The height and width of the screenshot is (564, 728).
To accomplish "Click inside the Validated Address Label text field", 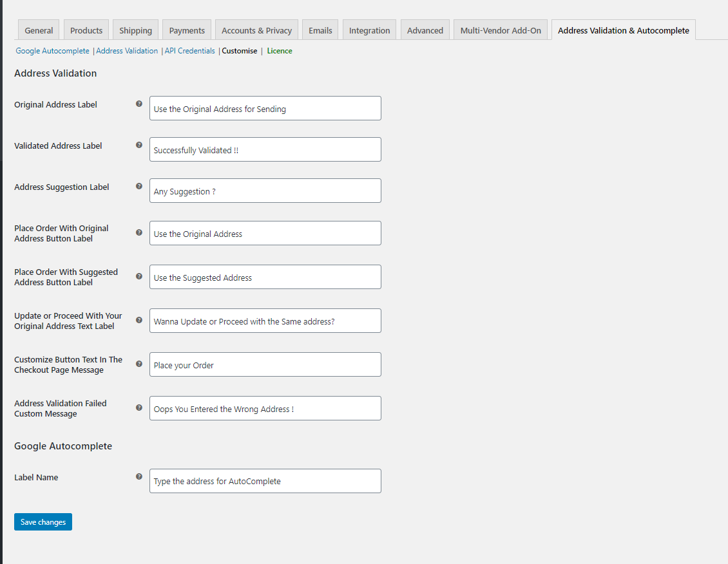I will click(265, 149).
